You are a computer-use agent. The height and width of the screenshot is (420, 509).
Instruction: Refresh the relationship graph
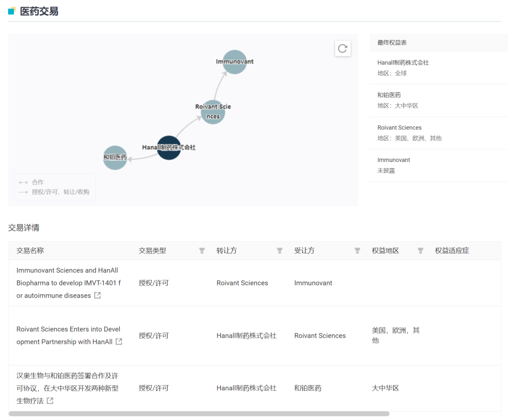pos(343,48)
